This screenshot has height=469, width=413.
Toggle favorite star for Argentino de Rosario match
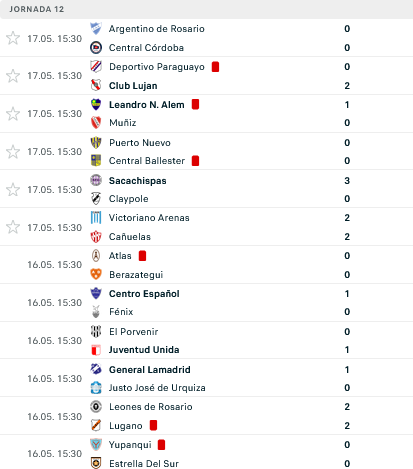point(13,38)
